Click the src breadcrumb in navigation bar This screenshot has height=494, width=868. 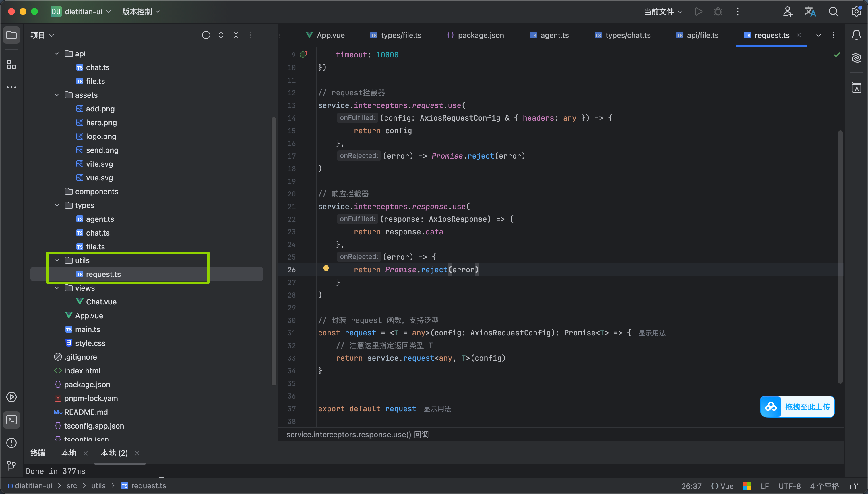click(71, 486)
